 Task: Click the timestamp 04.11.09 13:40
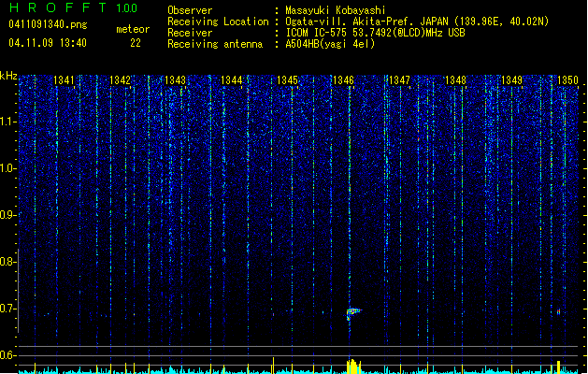pos(48,43)
